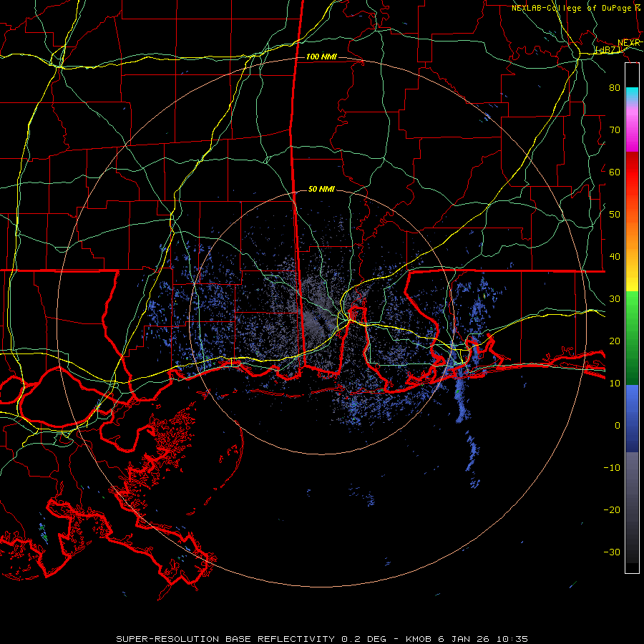
Task: Click the green band of the color bar
Action: (632, 338)
